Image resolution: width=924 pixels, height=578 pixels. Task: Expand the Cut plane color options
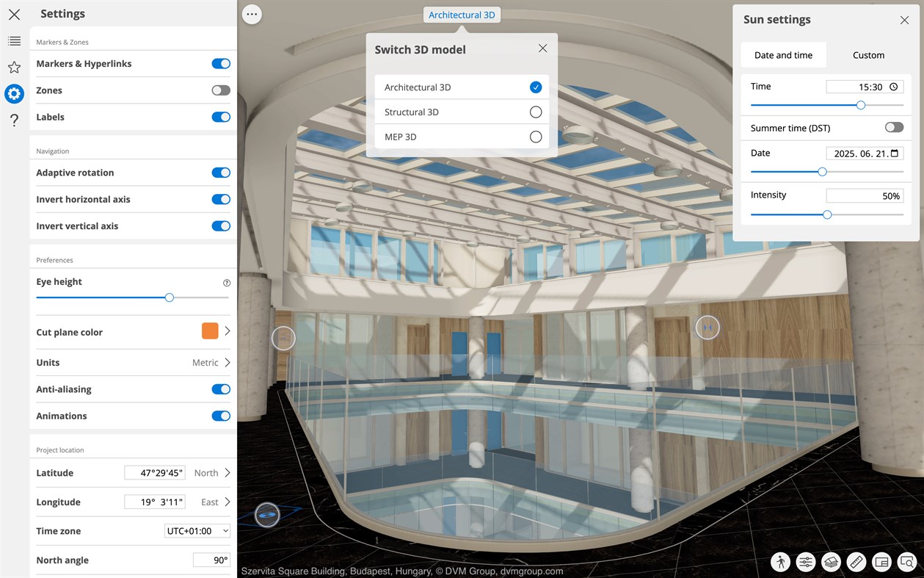[x=228, y=332]
